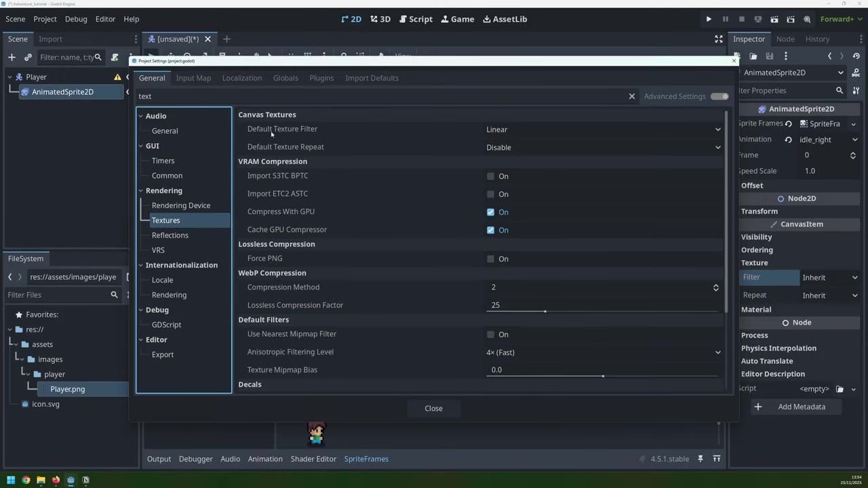Switch to Input Map tab
The height and width of the screenshot is (488, 868).
coord(193,78)
